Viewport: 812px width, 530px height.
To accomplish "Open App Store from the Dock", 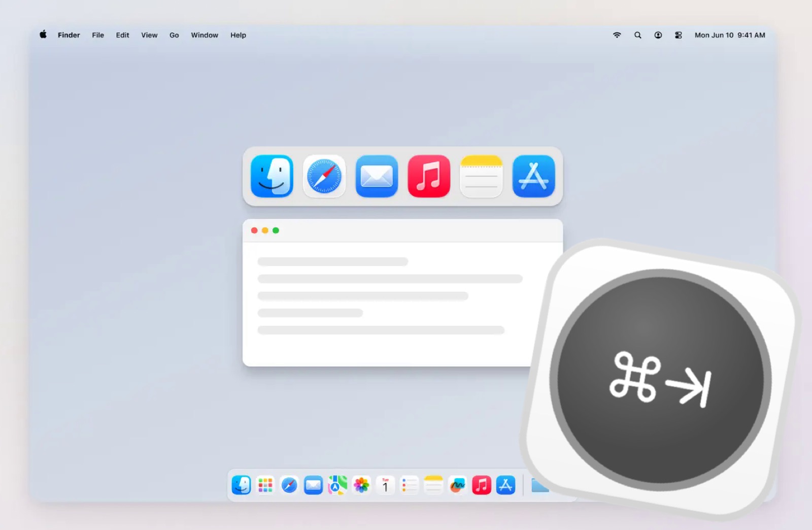I will pyautogui.click(x=505, y=485).
